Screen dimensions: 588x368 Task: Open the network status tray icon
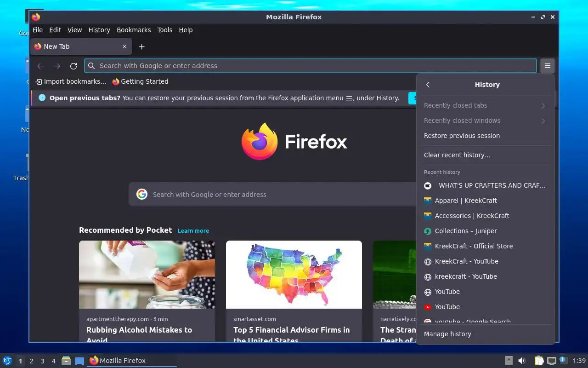[x=551, y=361]
